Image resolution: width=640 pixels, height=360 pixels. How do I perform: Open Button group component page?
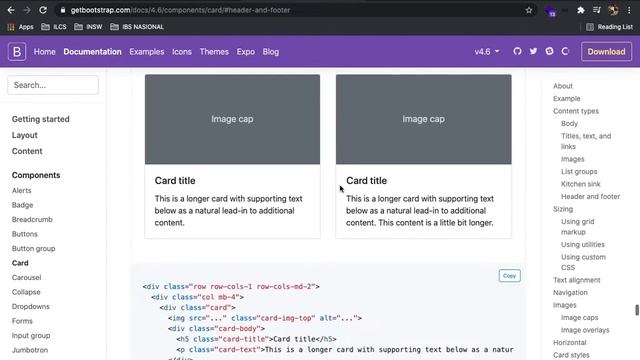click(33, 249)
